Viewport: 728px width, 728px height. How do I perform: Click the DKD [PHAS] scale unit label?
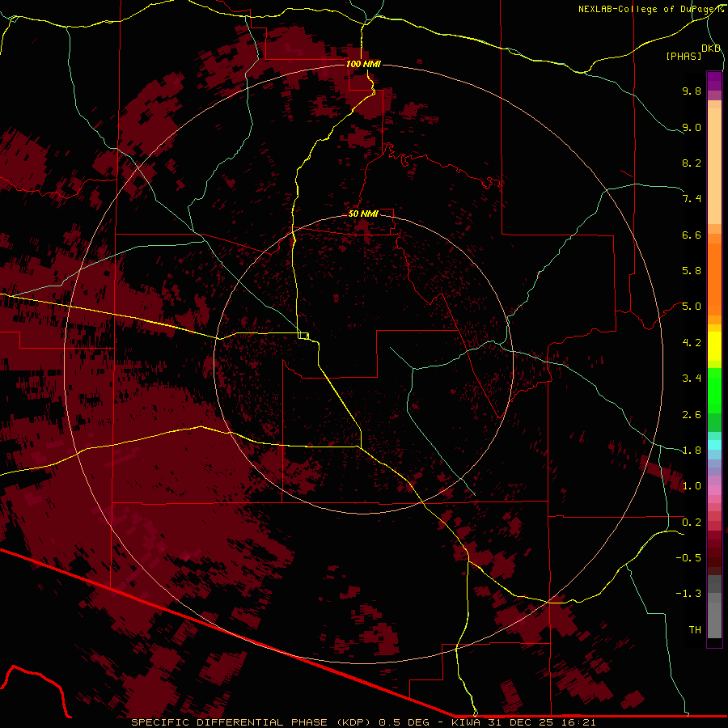click(x=692, y=52)
